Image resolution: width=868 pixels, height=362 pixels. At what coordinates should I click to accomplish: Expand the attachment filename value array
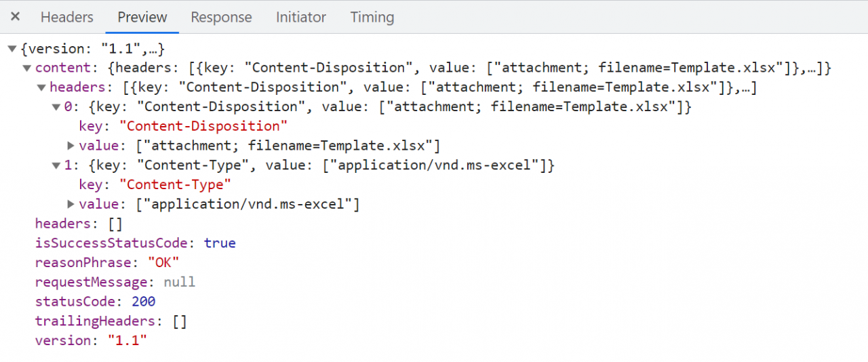coord(71,146)
